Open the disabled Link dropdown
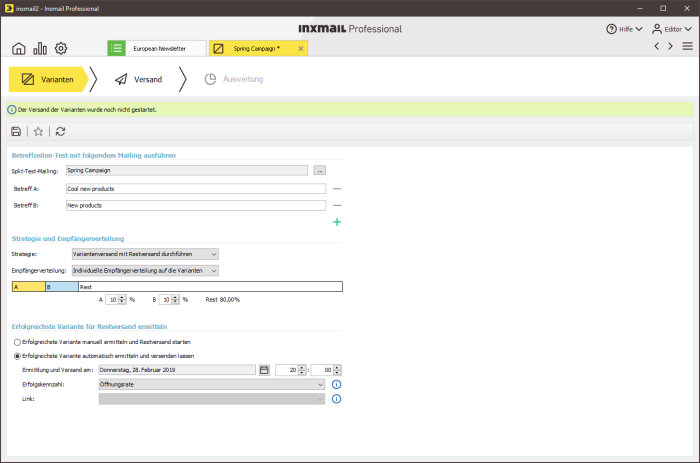 [x=212, y=399]
